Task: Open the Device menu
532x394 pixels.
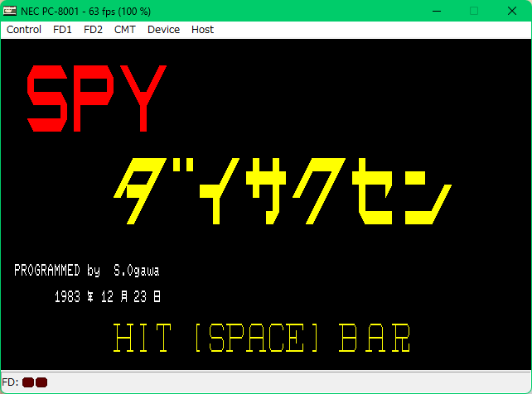Action: (163, 30)
